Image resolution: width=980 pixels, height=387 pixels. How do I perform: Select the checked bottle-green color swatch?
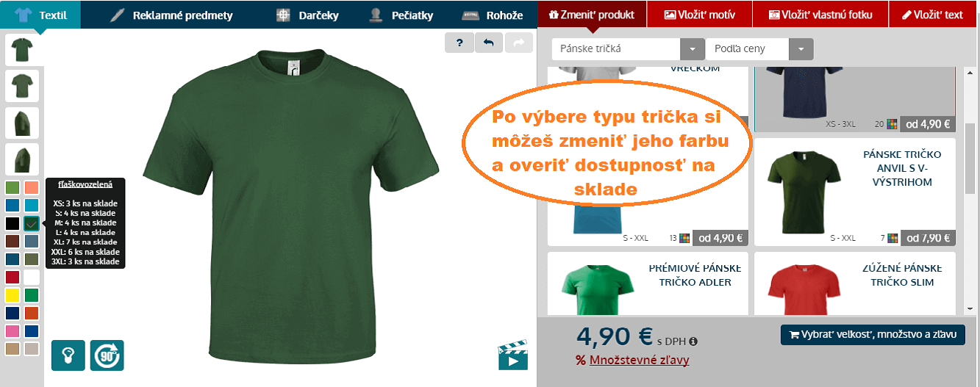[x=31, y=223]
